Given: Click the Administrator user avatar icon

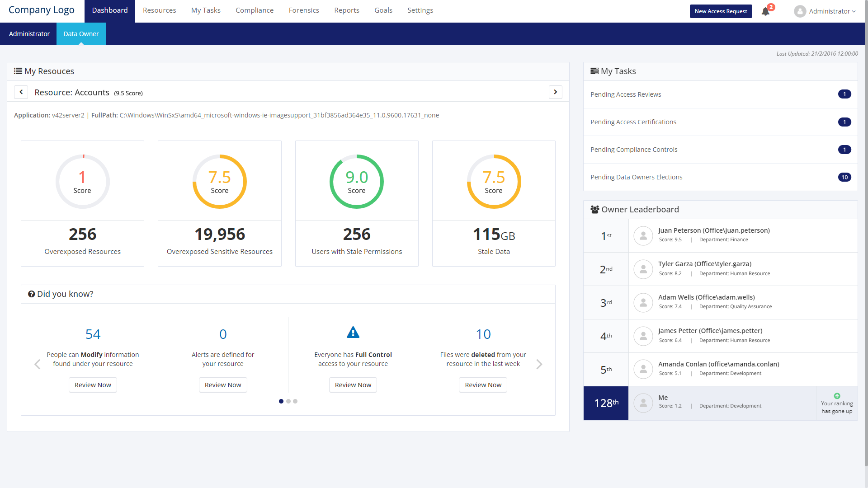Looking at the screenshot, I should tap(800, 11).
